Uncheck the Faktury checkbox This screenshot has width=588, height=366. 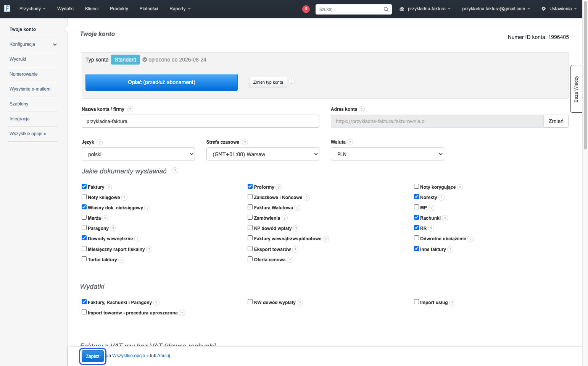tap(84, 186)
